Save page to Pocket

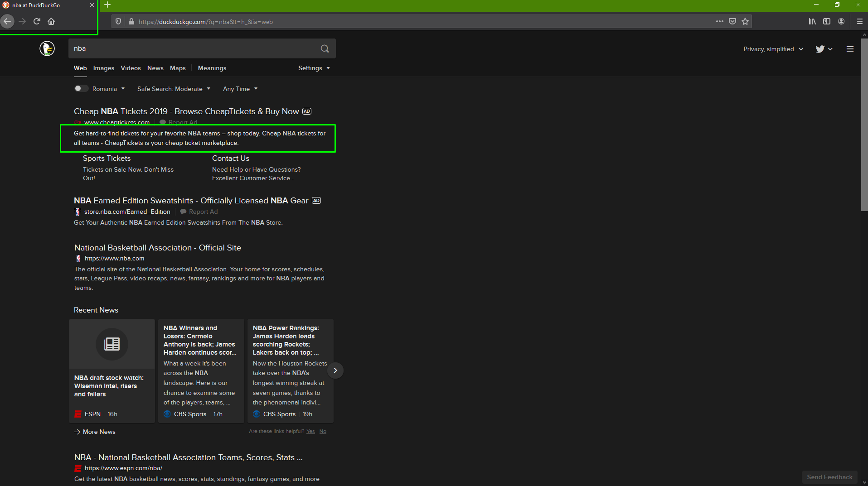pyautogui.click(x=732, y=21)
